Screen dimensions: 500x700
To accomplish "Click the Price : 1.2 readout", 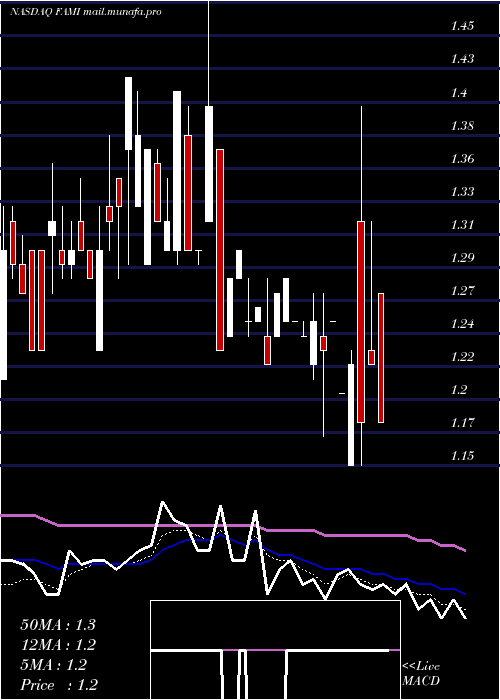I will tap(59, 685).
